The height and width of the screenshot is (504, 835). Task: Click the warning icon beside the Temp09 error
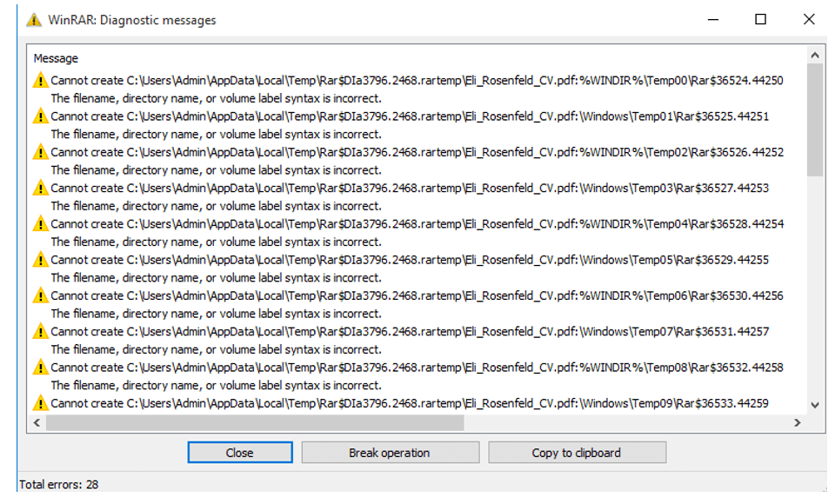39,402
